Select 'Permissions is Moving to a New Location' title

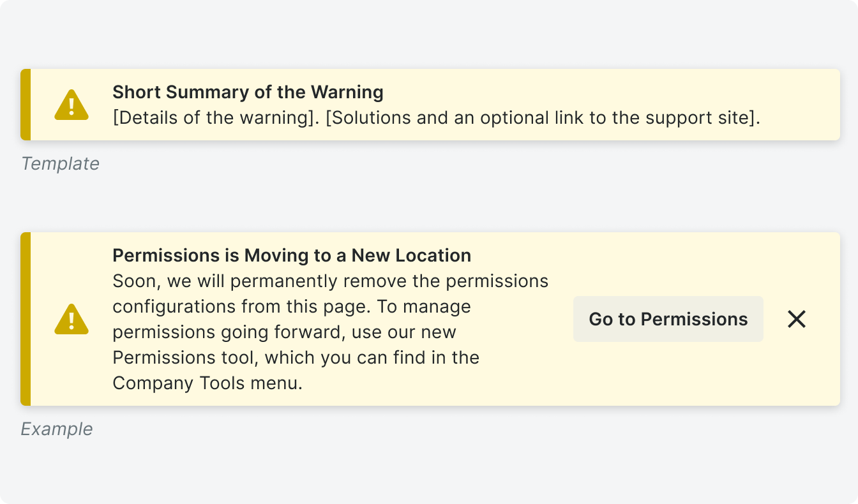[x=292, y=255]
